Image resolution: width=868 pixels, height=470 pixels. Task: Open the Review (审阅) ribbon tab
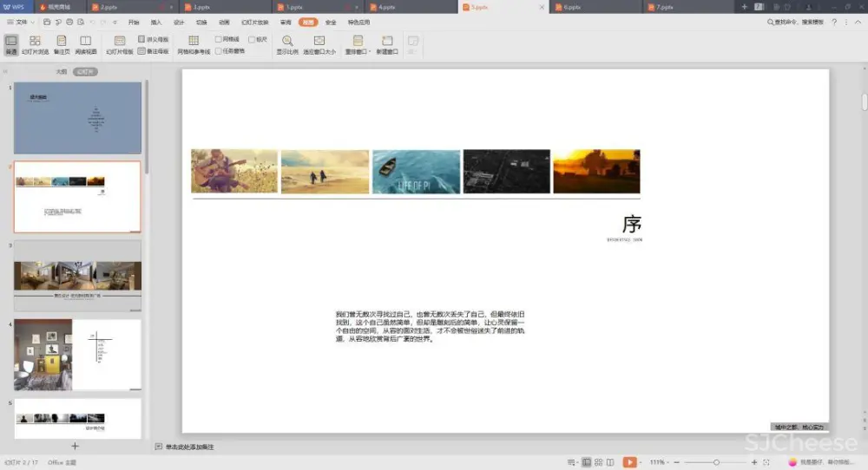tap(286, 23)
